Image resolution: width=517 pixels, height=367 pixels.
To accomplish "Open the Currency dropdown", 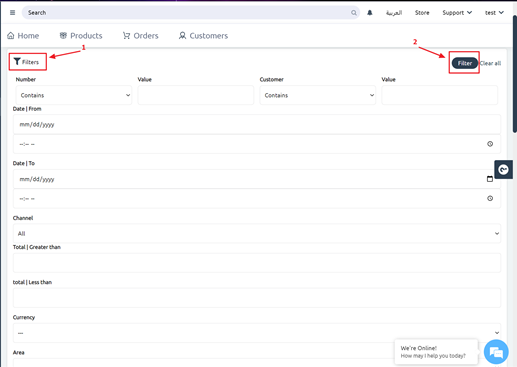I will [x=257, y=333].
